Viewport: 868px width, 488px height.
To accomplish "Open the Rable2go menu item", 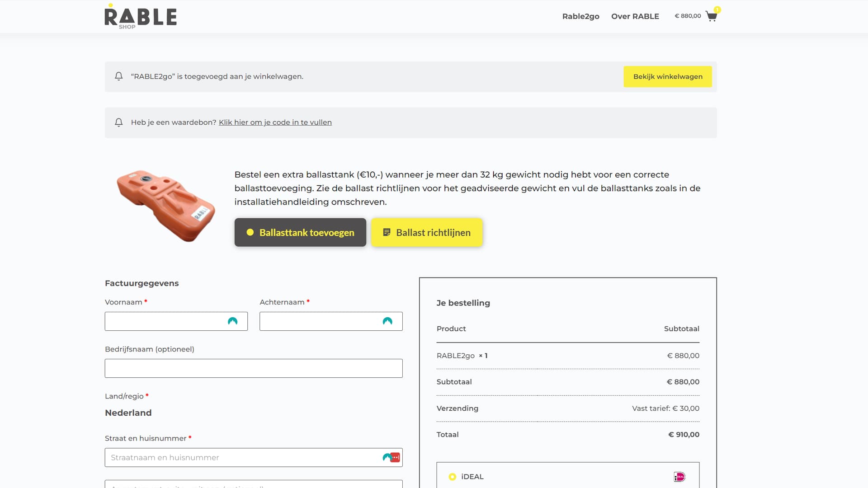I will click(580, 16).
